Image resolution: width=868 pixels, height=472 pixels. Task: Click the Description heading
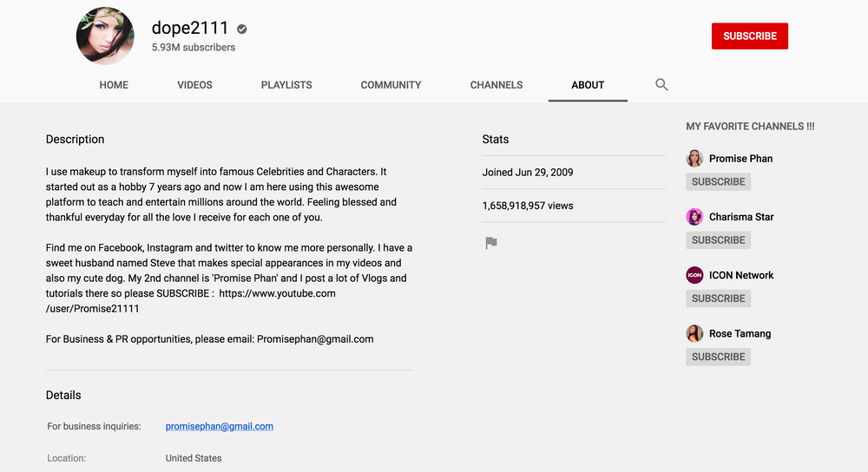[x=75, y=140]
